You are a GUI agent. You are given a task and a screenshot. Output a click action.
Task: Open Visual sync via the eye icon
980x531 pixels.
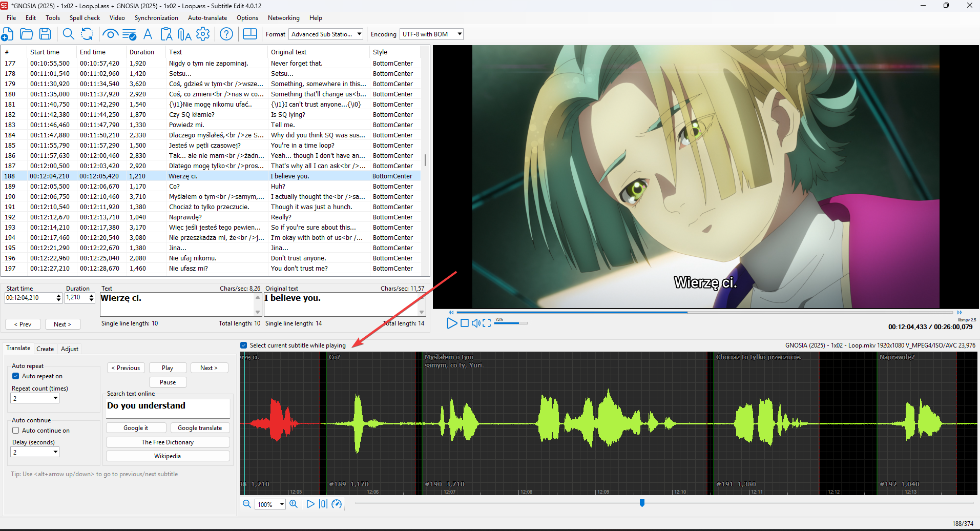pyautogui.click(x=110, y=34)
